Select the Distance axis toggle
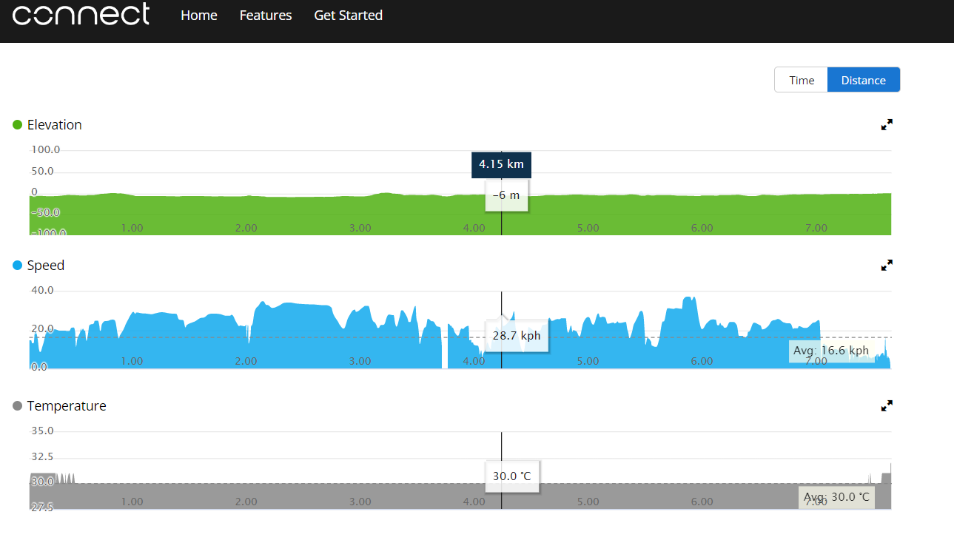Image resolution: width=954 pixels, height=560 pixels. pyautogui.click(x=863, y=80)
